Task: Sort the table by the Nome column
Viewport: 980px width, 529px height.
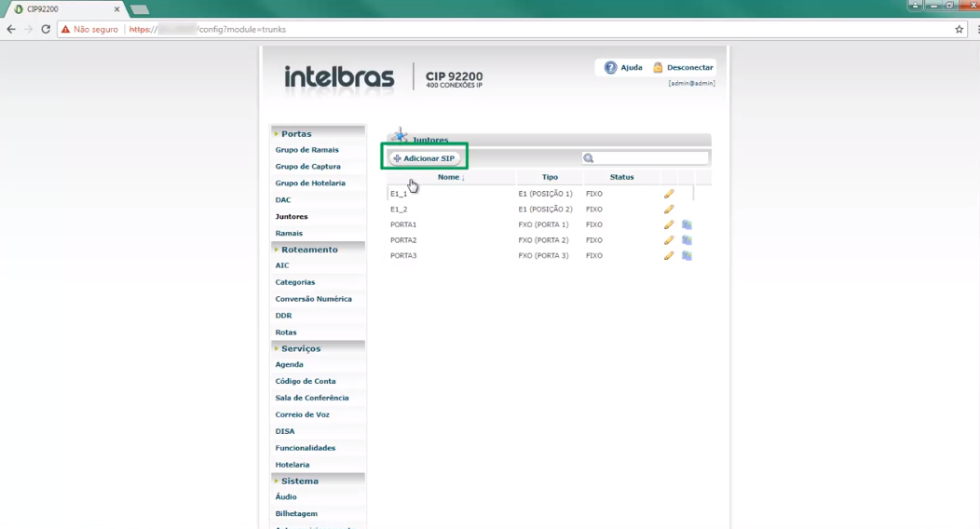Action: tap(450, 177)
